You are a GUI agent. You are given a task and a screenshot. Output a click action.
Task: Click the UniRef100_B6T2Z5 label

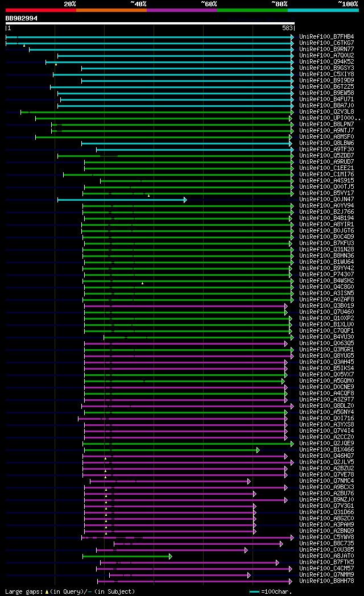[x=326, y=86]
